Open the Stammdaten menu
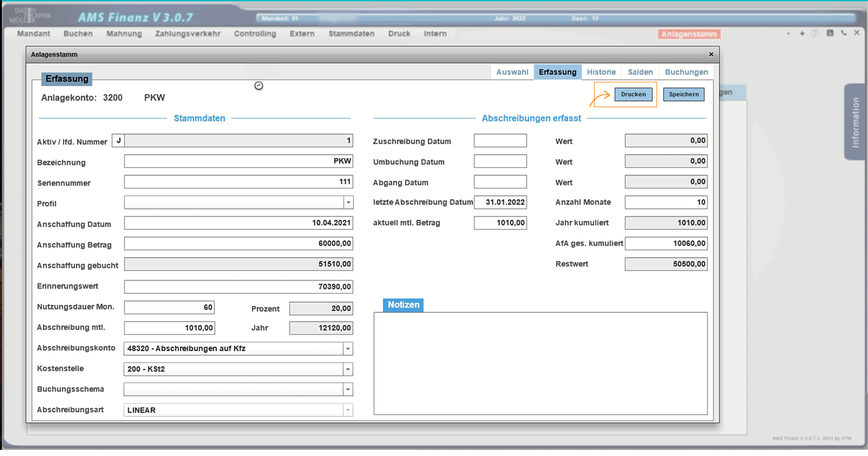The height and width of the screenshot is (456, 868). click(351, 34)
